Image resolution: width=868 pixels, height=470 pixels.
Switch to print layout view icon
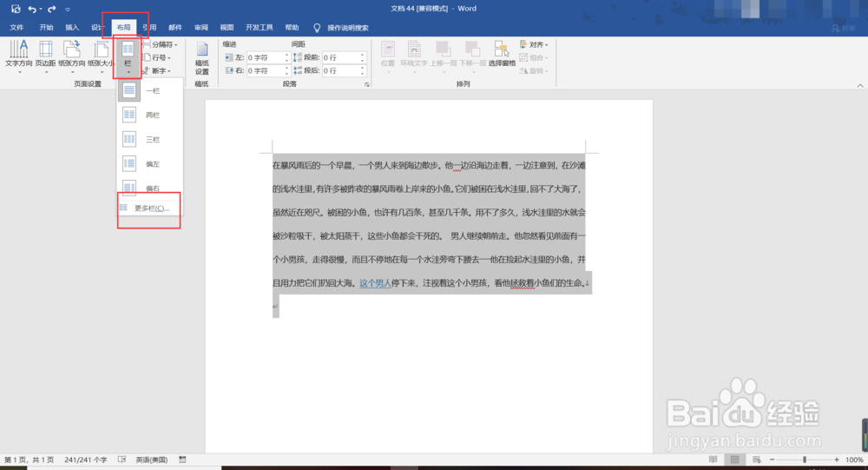(x=734, y=460)
